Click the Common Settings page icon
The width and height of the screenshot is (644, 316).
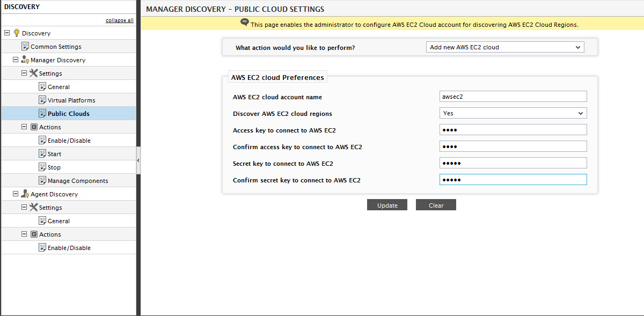coord(25,46)
